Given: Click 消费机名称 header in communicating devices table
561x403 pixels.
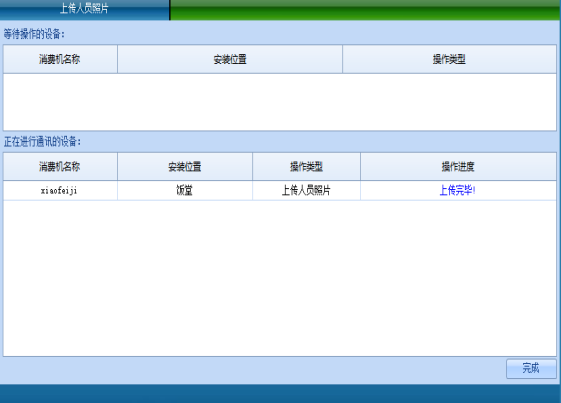Looking at the screenshot, I should 60,166.
